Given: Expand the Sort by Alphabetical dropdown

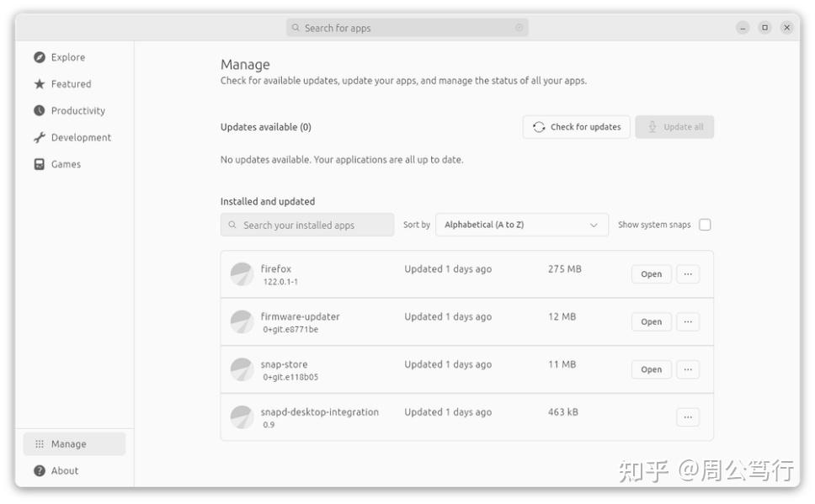Looking at the screenshot, I should (521, 225).
